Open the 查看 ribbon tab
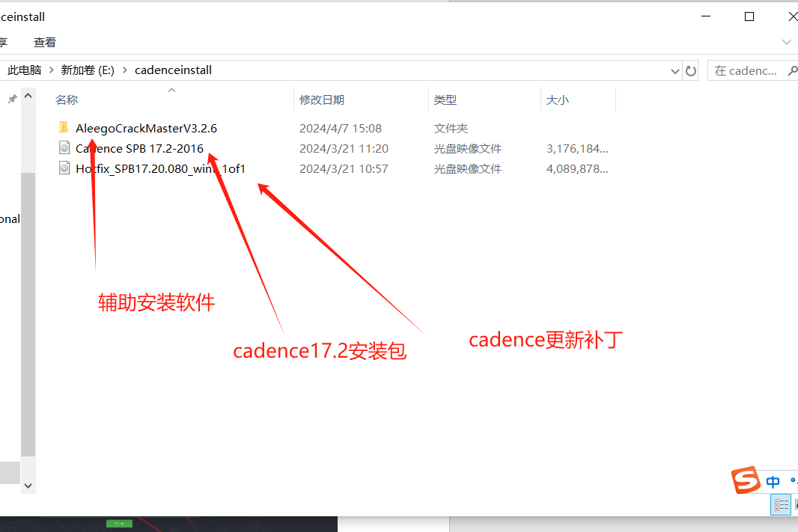The height and width of the screenshot is (532, 798). click(x=45, y=43)
